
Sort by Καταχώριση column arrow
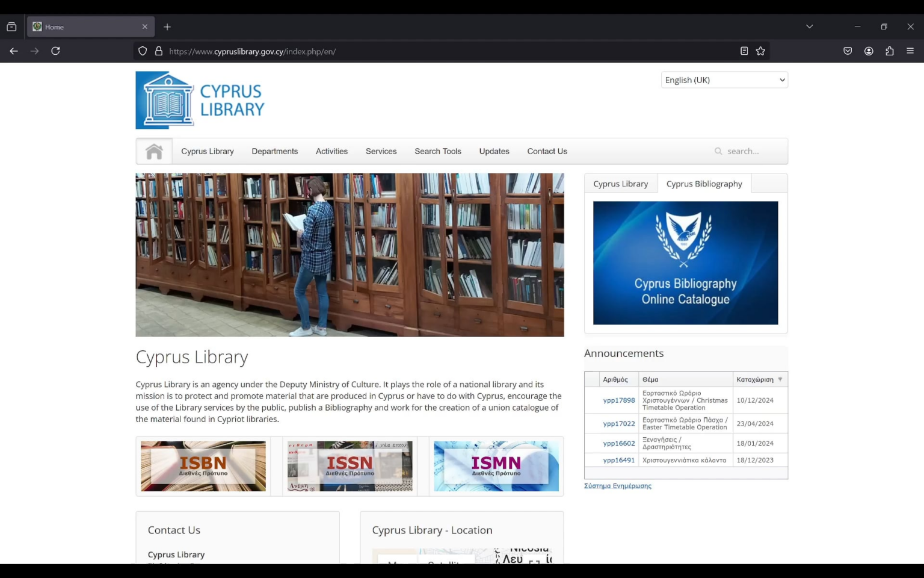tap(780, 379)
